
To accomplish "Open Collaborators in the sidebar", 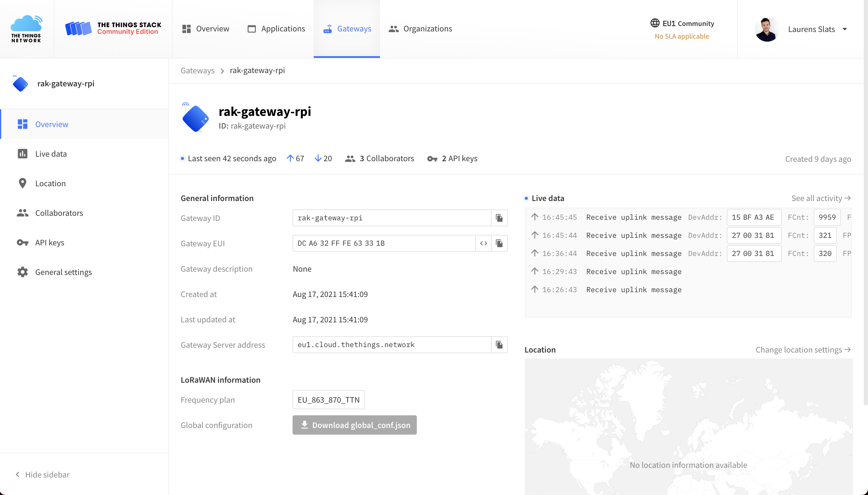I will pos(84,213).
